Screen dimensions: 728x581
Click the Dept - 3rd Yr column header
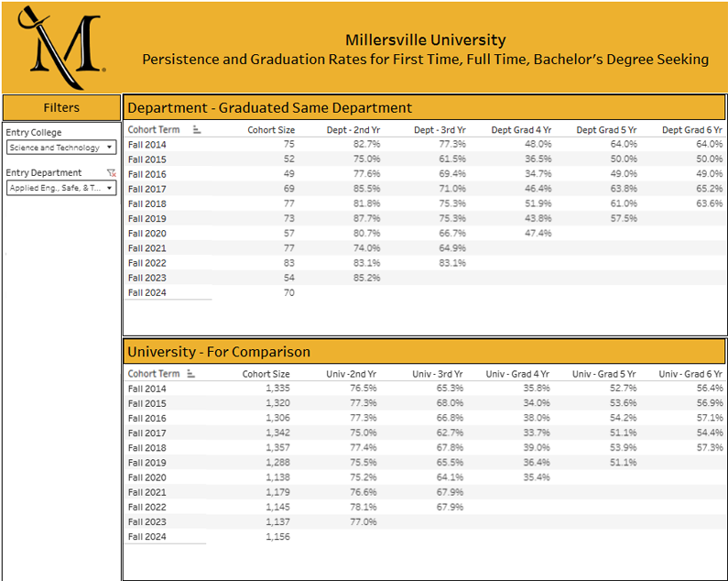[440, 130]
